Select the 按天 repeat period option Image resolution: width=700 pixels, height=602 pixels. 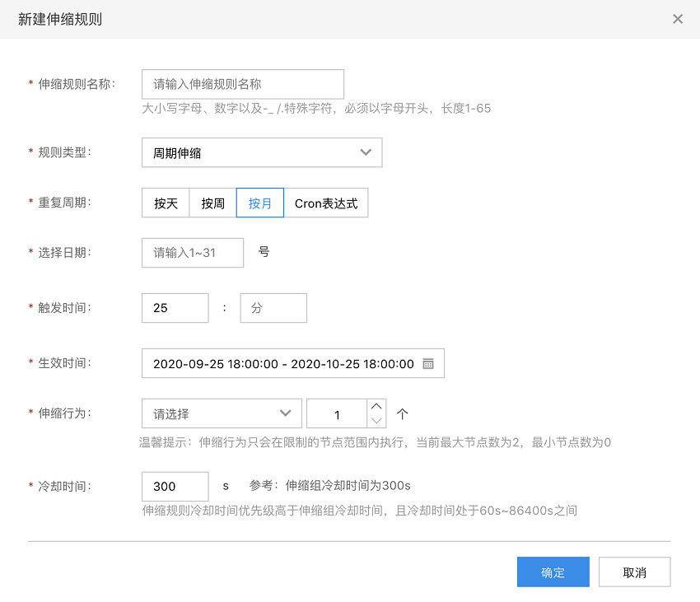166,203
